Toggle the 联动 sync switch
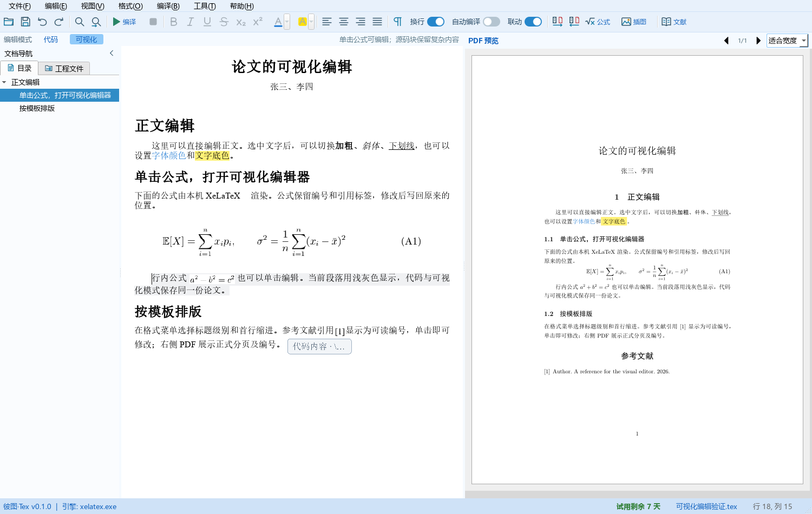812x514 pixels. 533,22
